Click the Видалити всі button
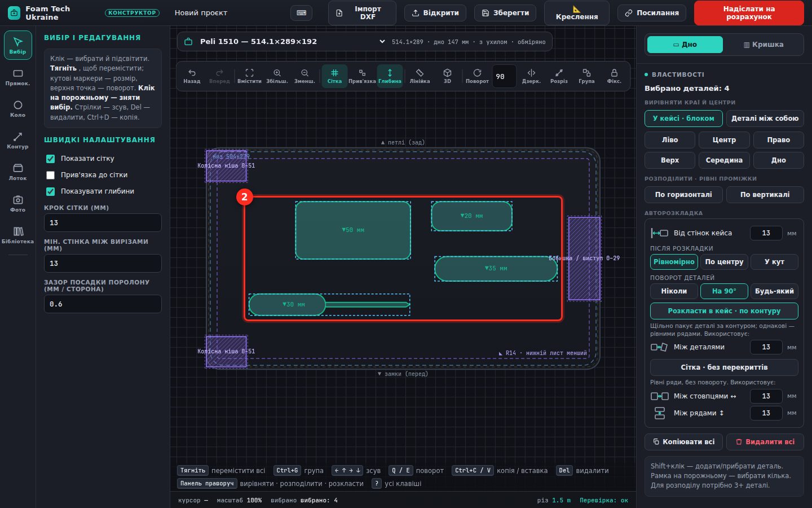Image resolution: width=812 pixels, height=508 pixels. point(765,442)
